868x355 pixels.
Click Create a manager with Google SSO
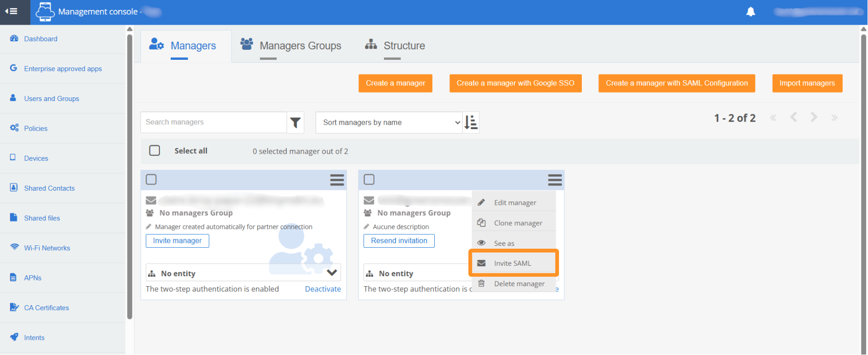[x=515, y=83]
